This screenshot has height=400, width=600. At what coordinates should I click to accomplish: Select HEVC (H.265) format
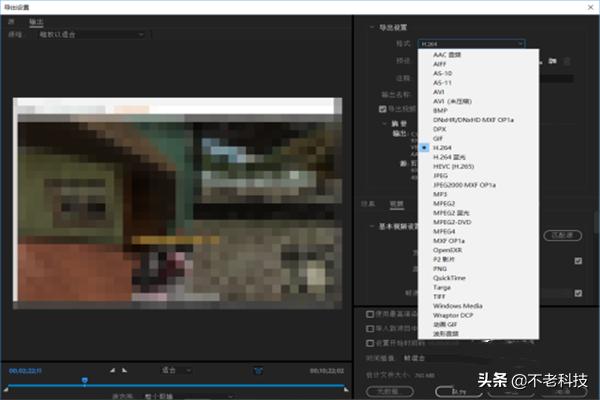tap(453, 166)
